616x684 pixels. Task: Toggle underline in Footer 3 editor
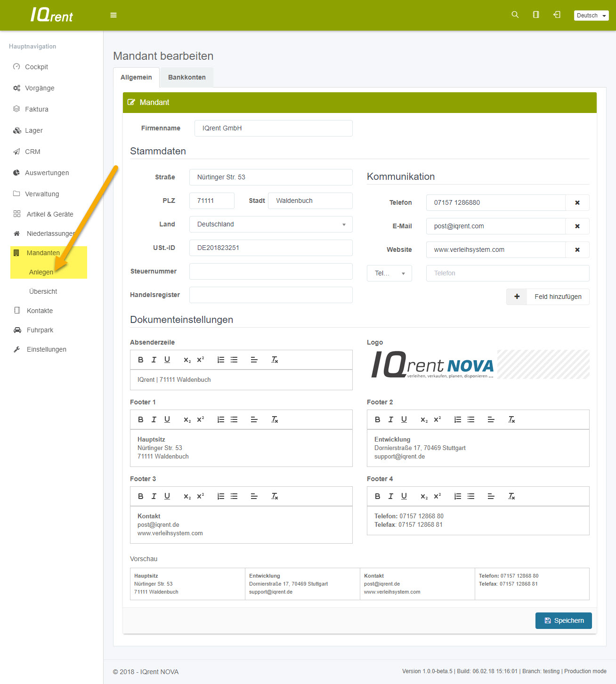coord(167,496)
